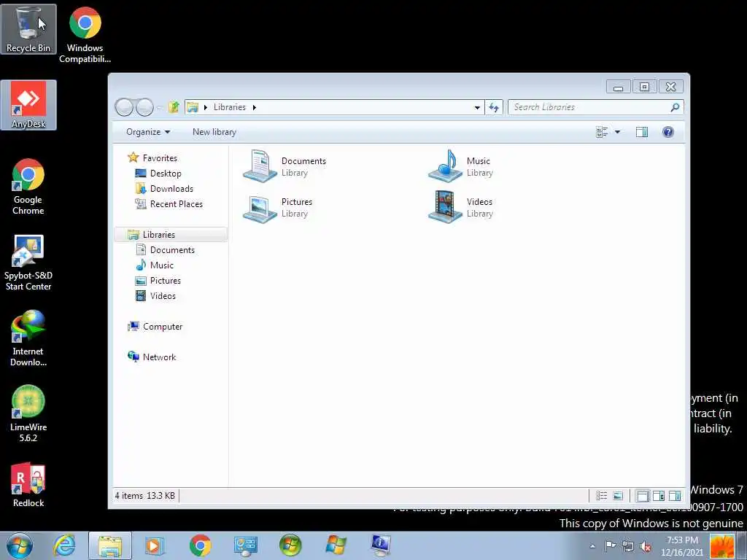Click the Explorer Forward navigation button

[144, 107]
